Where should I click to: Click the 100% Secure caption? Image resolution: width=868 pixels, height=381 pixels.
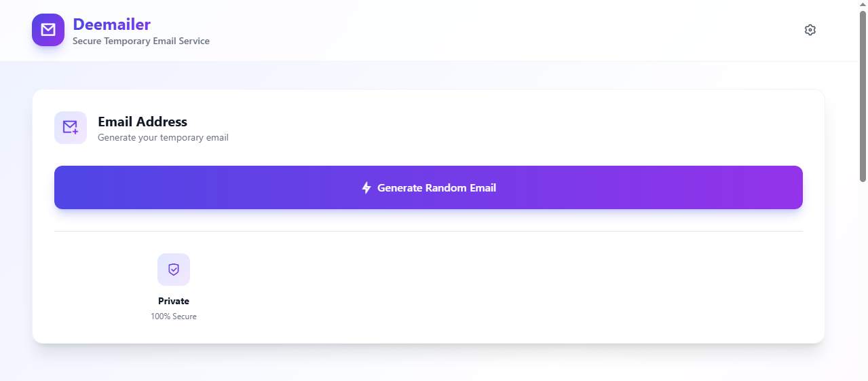click(x=174, y=316)
